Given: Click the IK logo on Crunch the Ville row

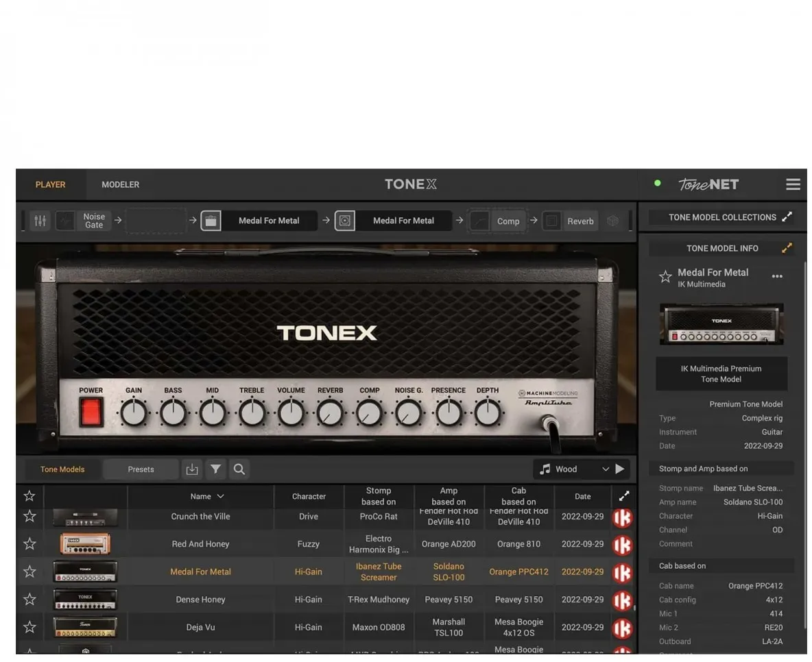Looking at the screenshot, I should coord(623,517).
